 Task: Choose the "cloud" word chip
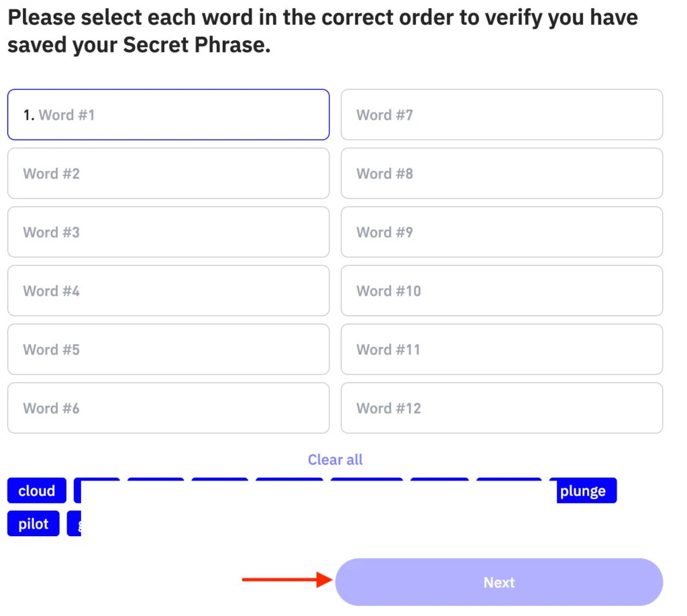click(37, 491)
